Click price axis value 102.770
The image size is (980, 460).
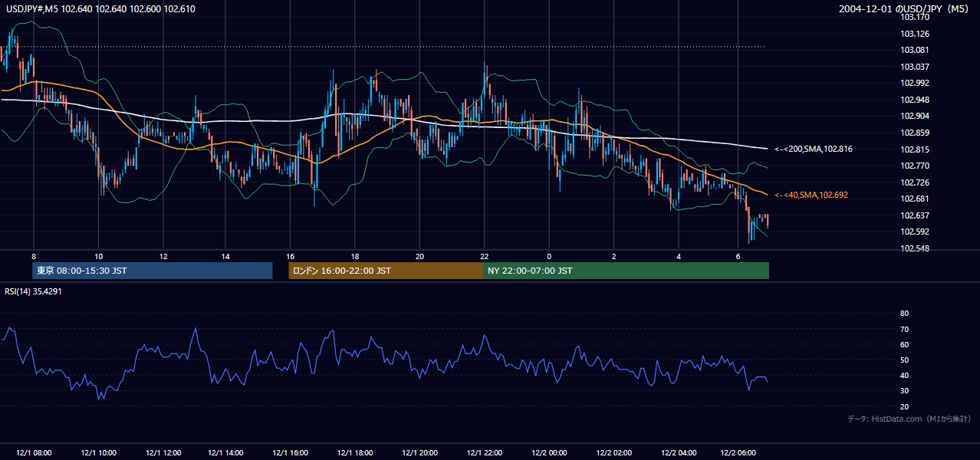coord(915,166)
